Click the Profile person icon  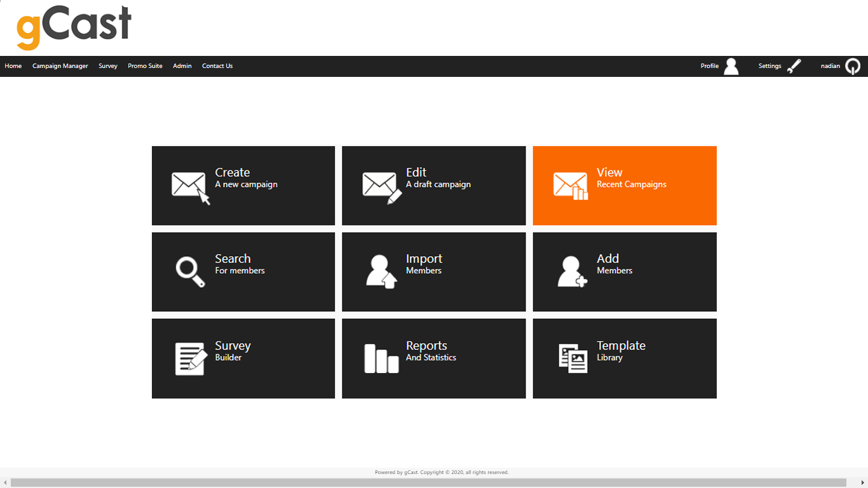(x=731, y=66)
